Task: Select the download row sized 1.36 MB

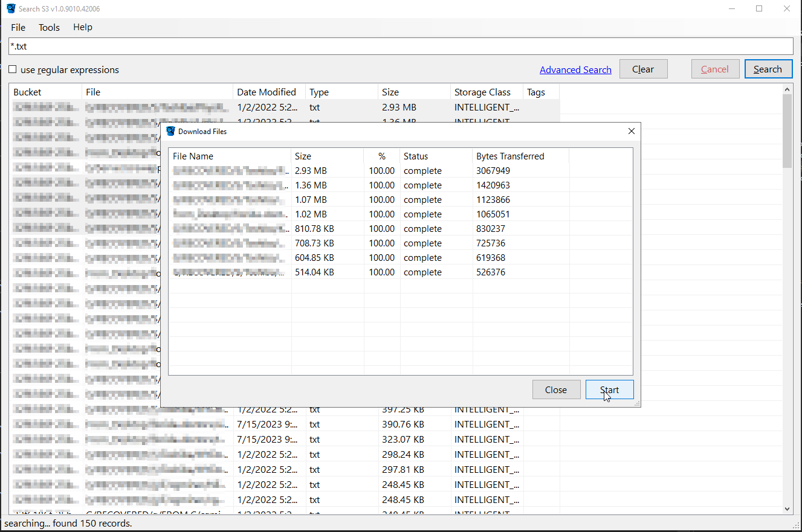Action: [x=401, y=185]
